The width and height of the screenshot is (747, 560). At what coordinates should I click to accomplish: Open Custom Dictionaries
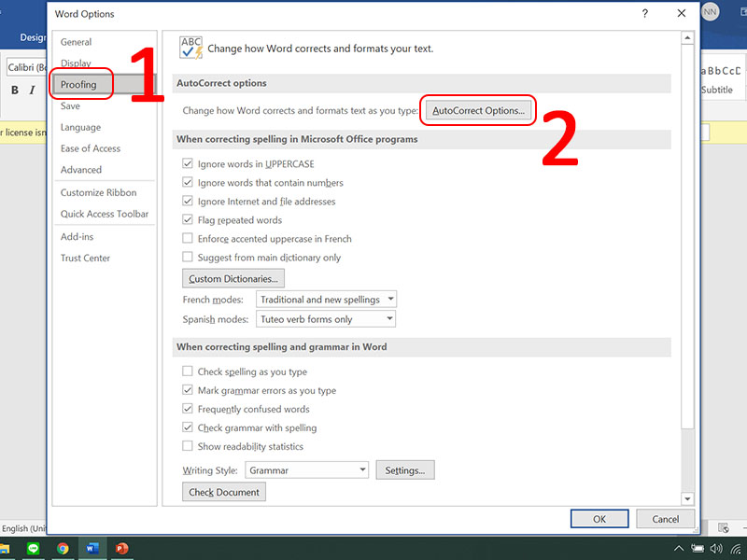tap(233, 278)
